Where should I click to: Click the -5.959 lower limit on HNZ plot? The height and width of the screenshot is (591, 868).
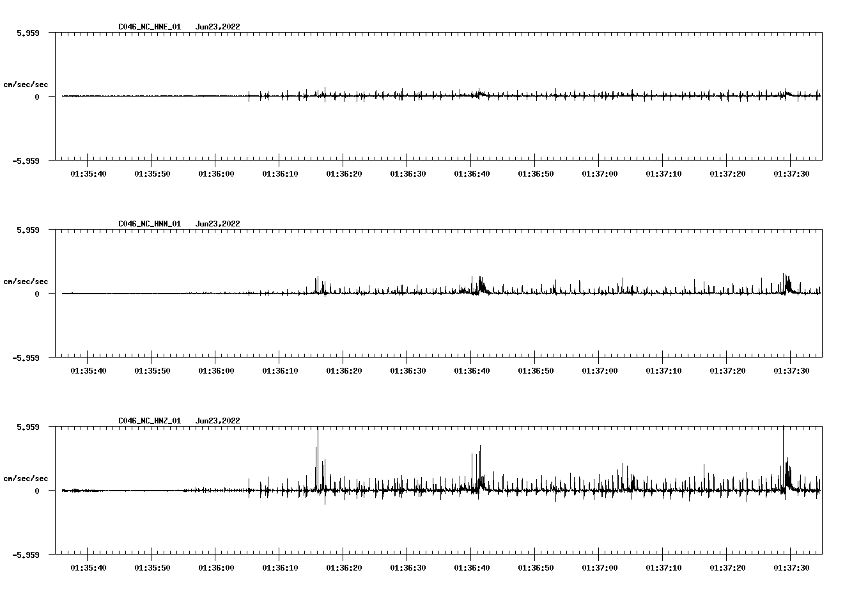(26, 555)
